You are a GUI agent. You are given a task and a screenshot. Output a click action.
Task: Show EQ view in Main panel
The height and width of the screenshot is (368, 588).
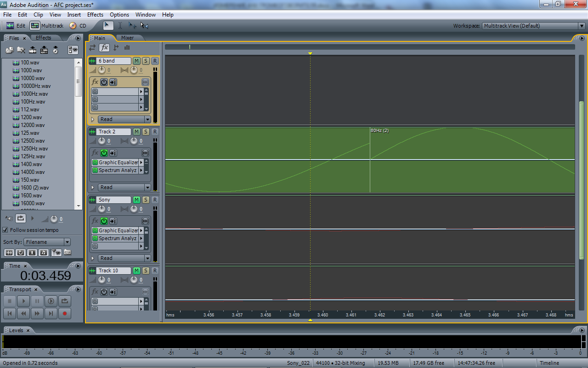point(127,47)
